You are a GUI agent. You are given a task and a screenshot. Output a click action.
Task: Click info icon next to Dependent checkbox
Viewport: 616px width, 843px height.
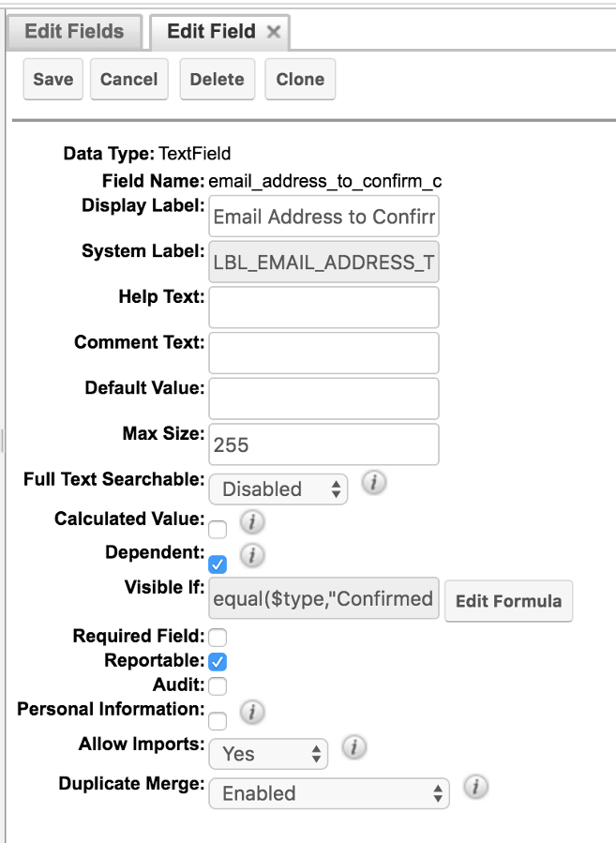(x=252, y=556)
